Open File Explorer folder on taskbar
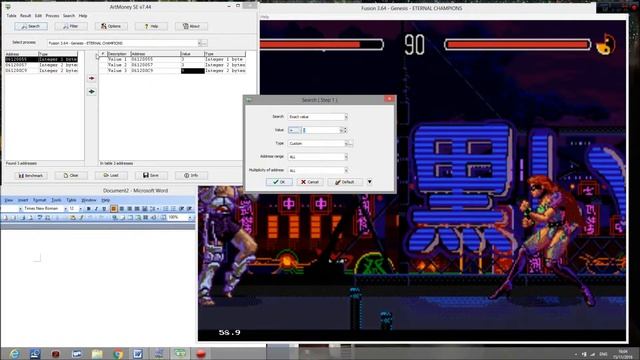 point(97,353)
